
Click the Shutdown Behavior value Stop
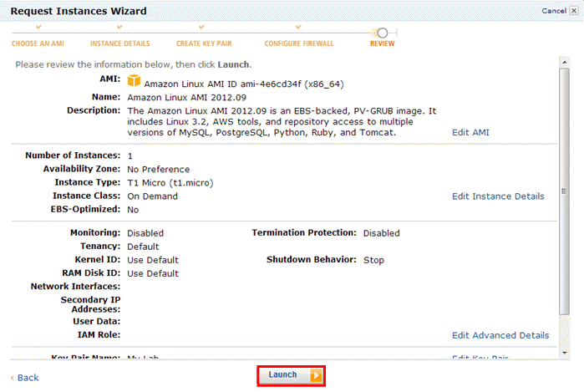pyautogui.click(x=373, y=260)
